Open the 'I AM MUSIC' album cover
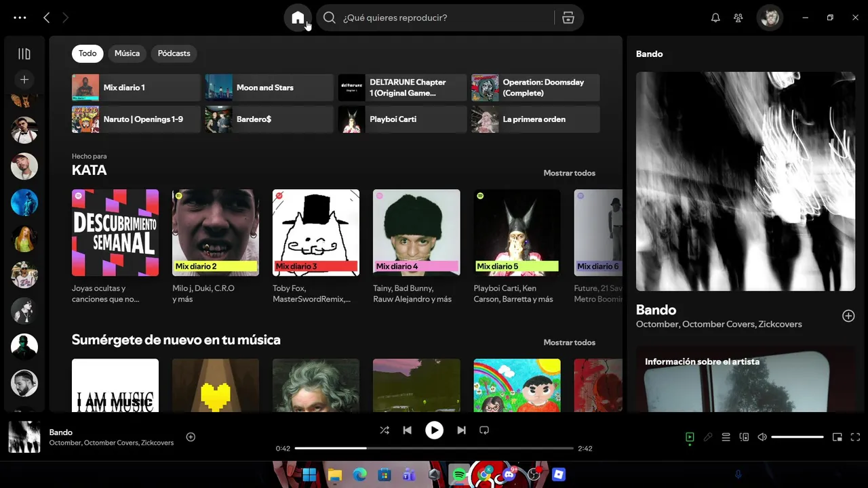Screen dimensions: 868x488 click(115, 385)
